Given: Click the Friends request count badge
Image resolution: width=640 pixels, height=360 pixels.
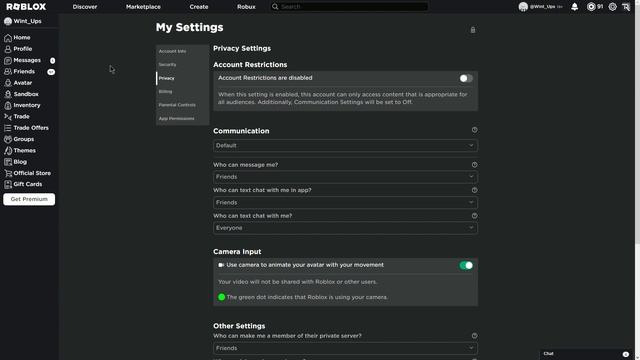Looking at the screenshot, I should point(51,72).
